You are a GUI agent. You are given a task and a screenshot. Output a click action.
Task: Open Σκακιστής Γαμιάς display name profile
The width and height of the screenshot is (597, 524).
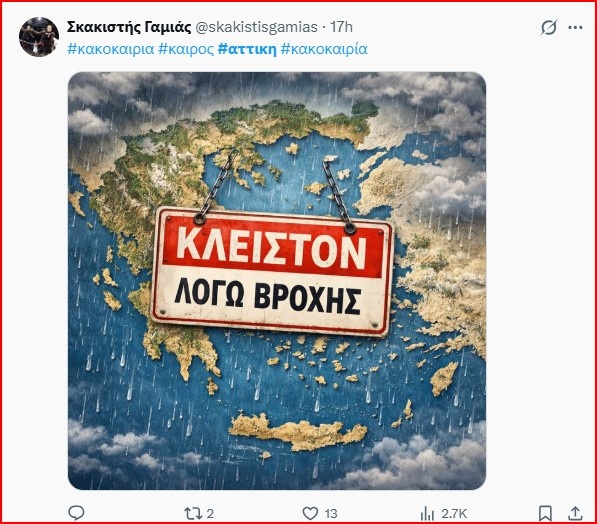click(129, 27)
